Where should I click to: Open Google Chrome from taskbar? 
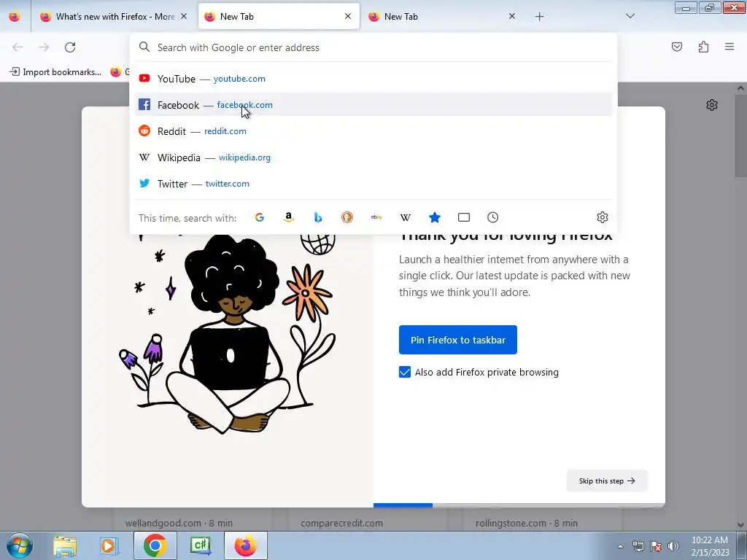pyautogui.click(x=155, y=545)
